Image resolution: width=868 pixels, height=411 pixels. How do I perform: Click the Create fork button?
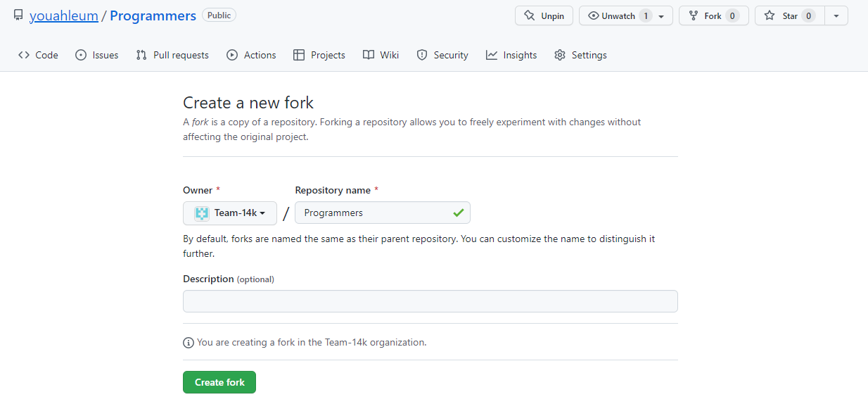point(219,382)
